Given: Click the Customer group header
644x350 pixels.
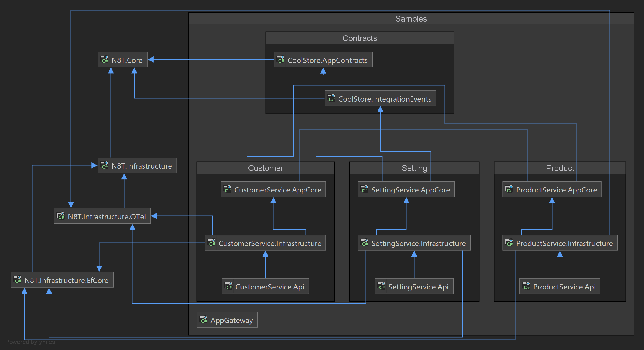Looking at the screenshot, I should tap(265, 168).
